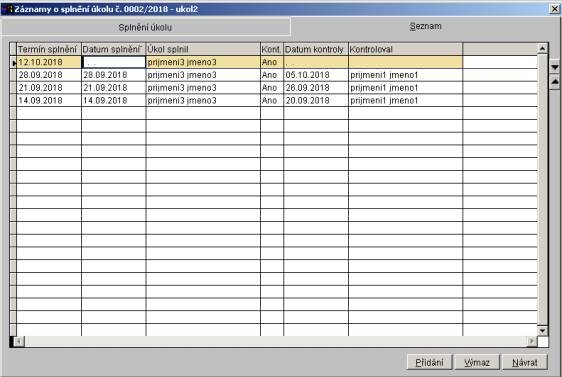Switch to the Splnění úkolu tab
The image size is (562, 377).
pos(145,27)
